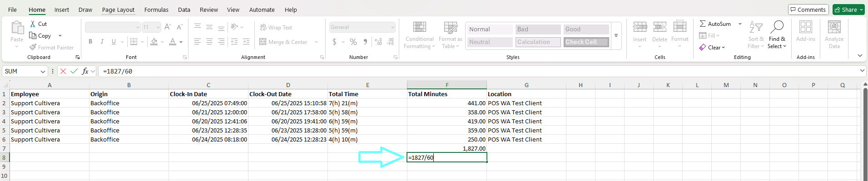Apply fill color with paint bucket
Viewport: 868px width, 181px height.
tap(154, 42)
